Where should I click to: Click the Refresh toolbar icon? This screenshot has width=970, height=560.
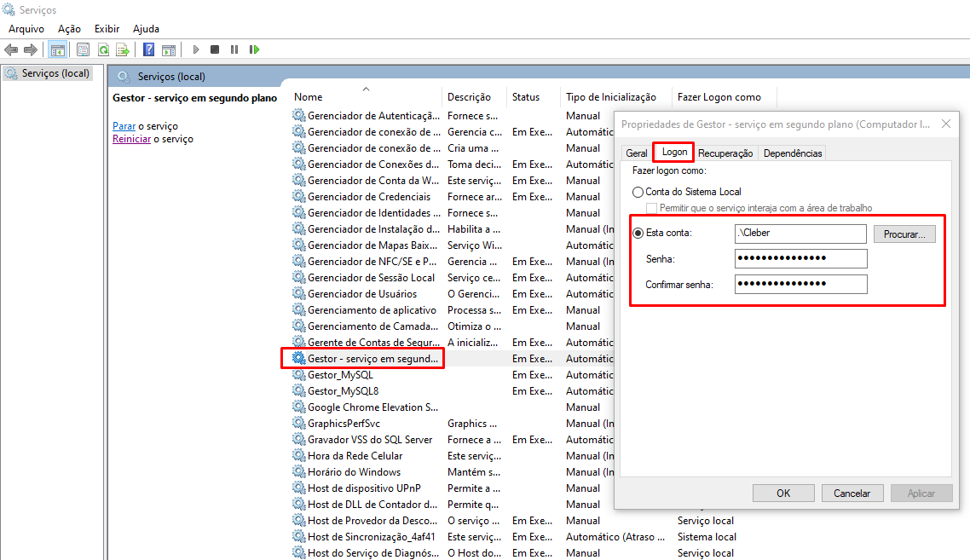pos(103,49)
